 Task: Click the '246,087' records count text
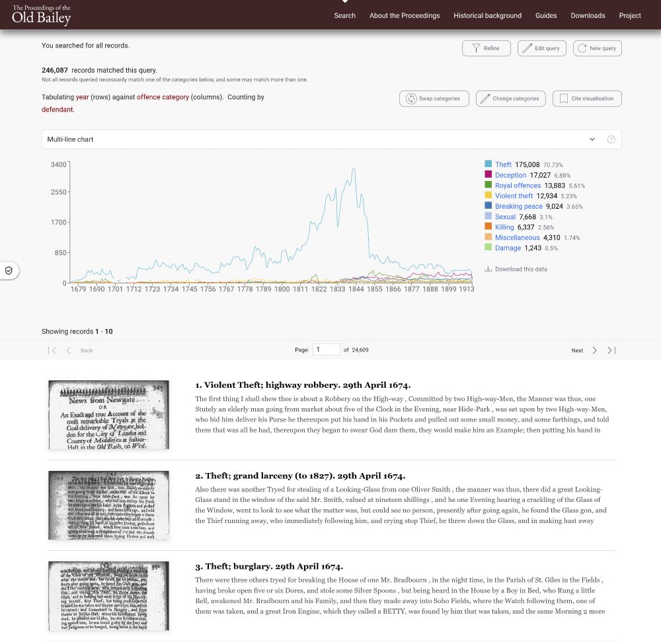click(55, 70)
